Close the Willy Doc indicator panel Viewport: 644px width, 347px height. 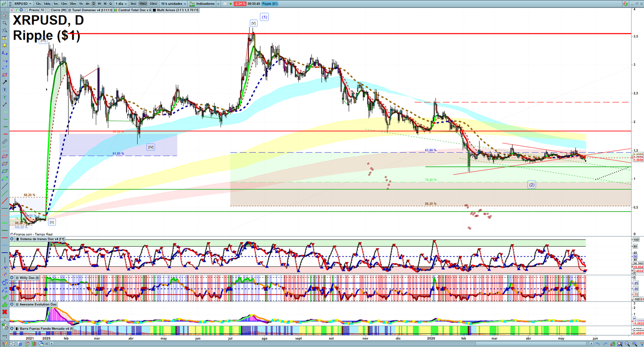coord(12,278)
